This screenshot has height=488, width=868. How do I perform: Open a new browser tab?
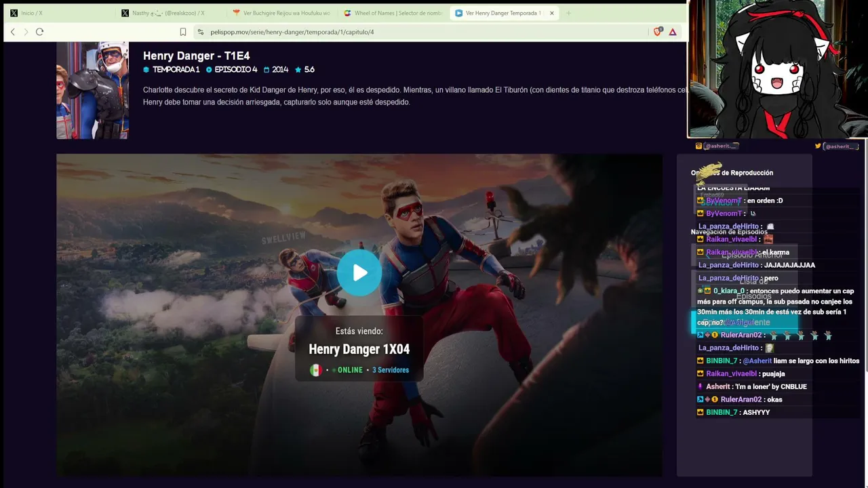click(x=568, y=13)
